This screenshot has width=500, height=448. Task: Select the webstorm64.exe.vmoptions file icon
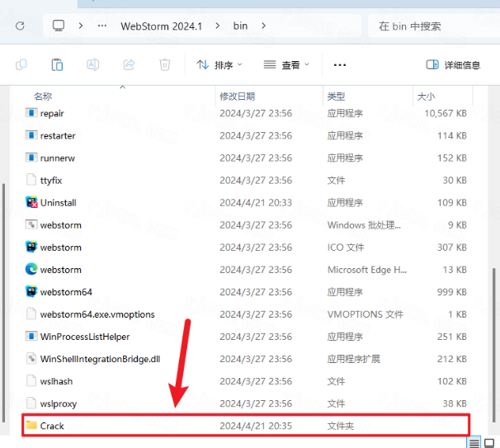point(31,314)
